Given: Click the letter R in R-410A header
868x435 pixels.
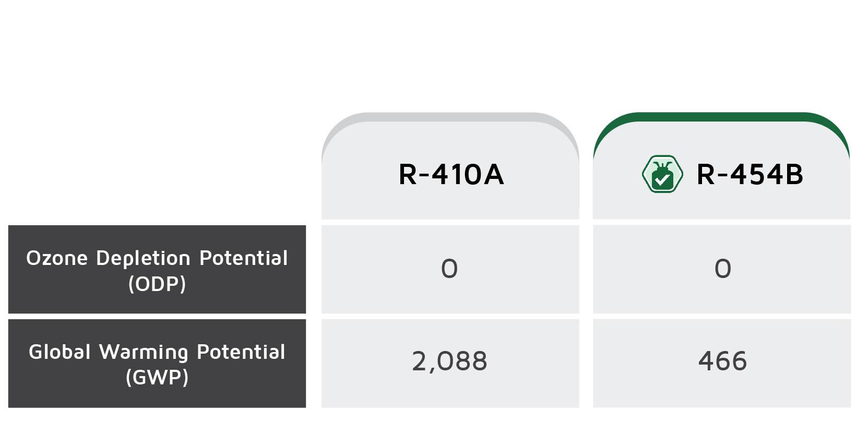Looking at the screenshot, I should [x=408, y=174].
